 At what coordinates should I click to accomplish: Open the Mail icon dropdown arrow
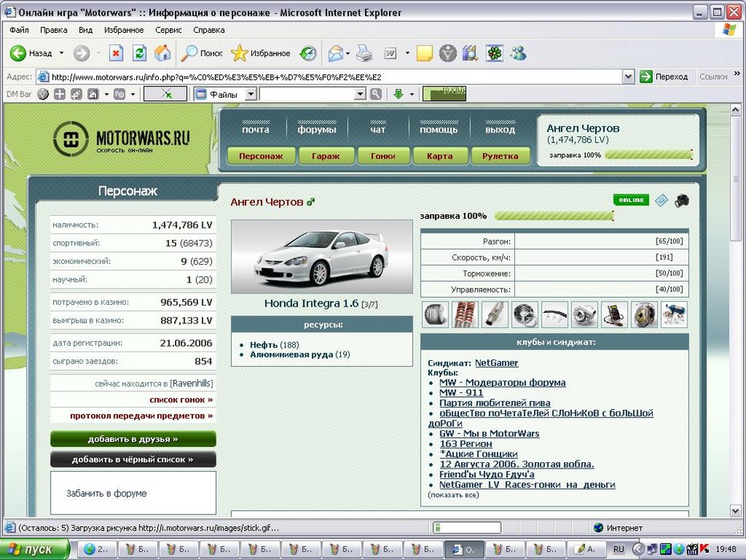[348, 53]
